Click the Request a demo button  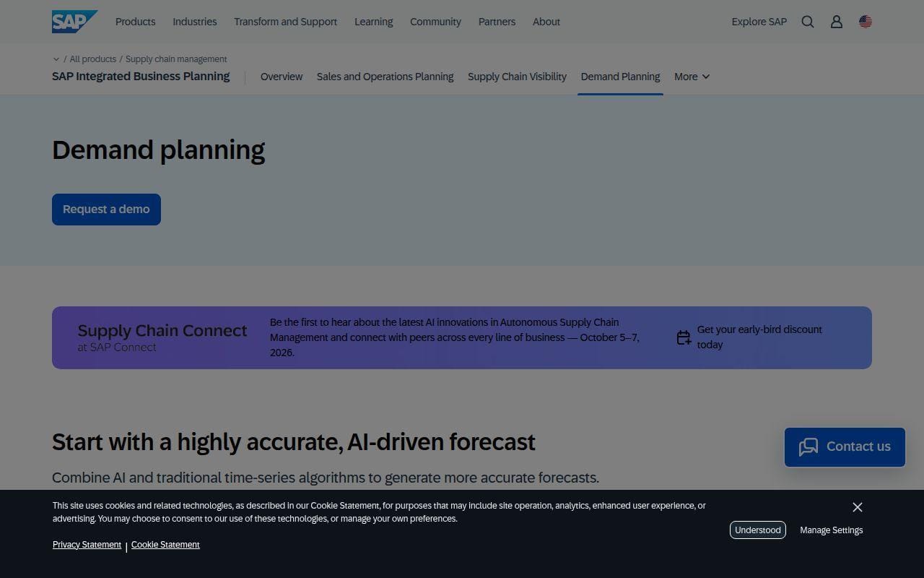coord(106,210)
